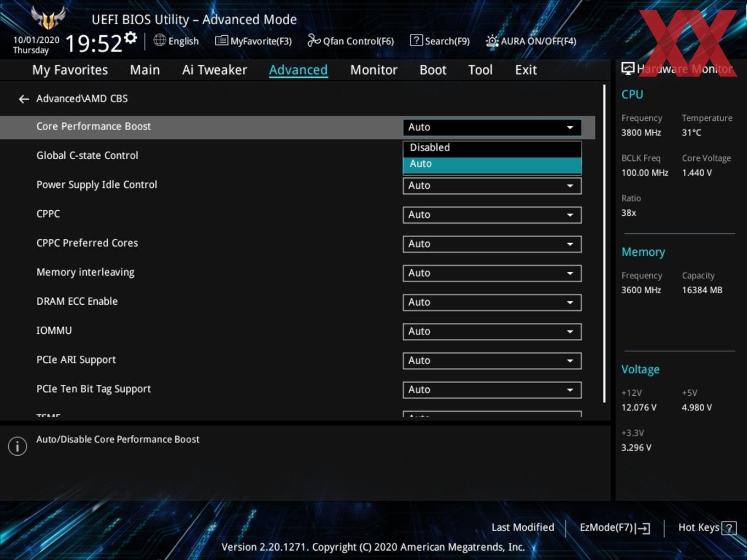The width and height of the screenshot is (747, 560).
Task: Open MyFavorite(F3) list
Action: (x=253, y=41)
